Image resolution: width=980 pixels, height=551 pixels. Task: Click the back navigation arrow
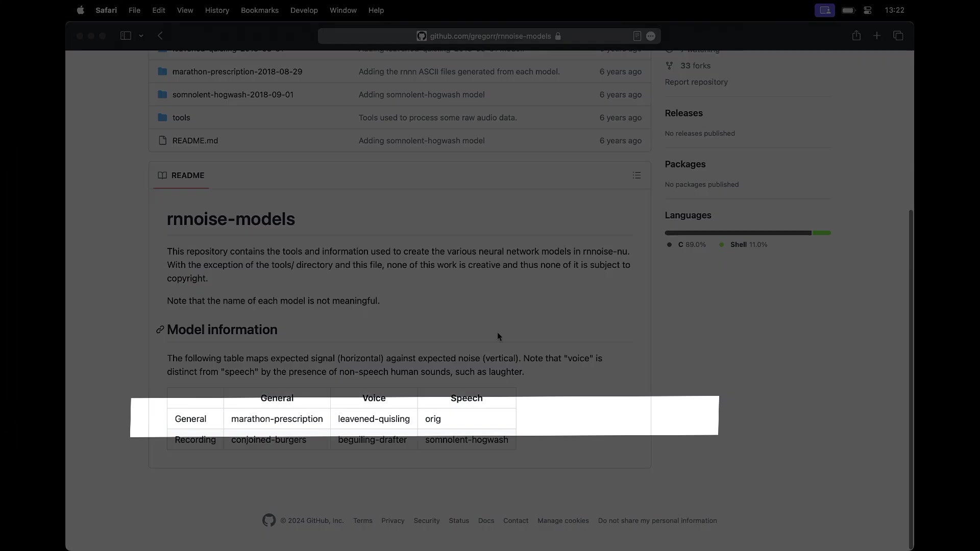pyautogui.click(x=160, y=36)
